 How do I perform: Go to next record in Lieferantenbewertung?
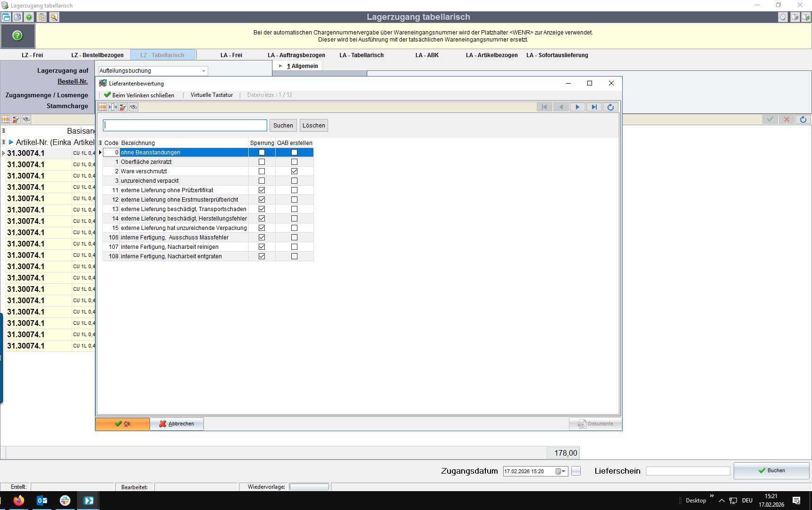[577, 107]
